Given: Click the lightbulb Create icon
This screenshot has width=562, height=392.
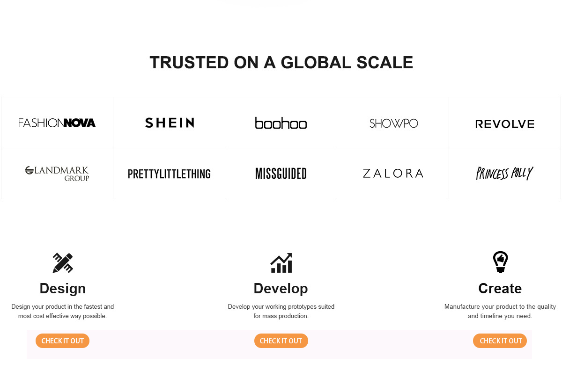Looking at the screenshot, I should point(500,262).
